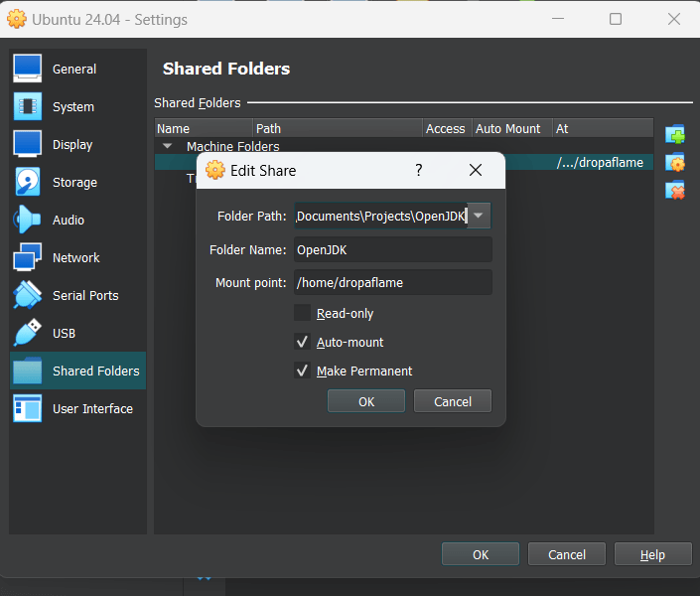Uncheck the Make Permanent checkbox

coord(302,371)
